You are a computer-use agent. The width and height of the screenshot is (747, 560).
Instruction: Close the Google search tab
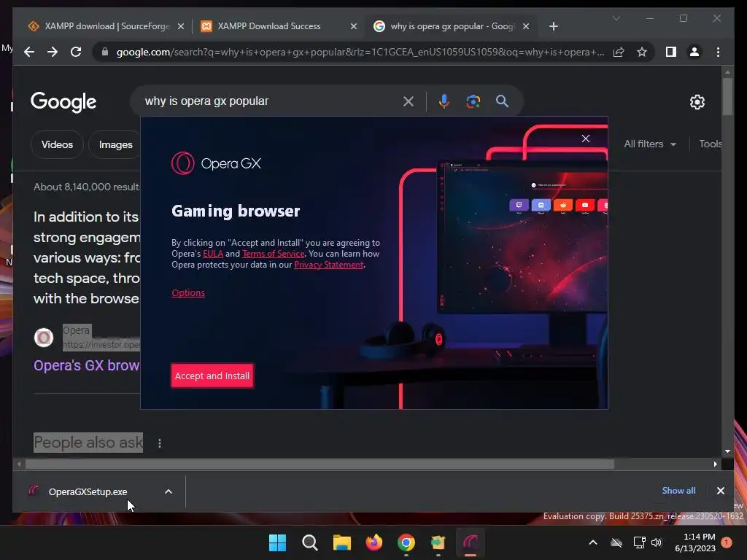click(526, 27)
